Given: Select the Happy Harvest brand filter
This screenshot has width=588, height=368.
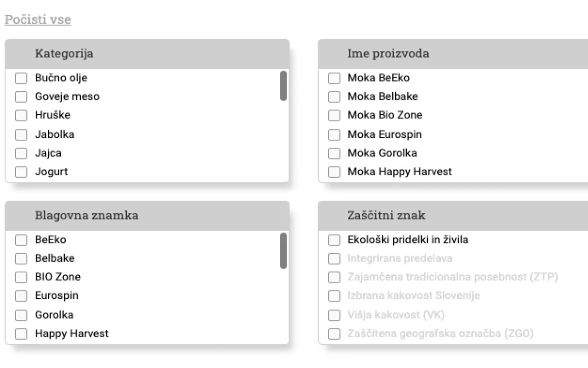Looking at the screenshot, I should (x=21, y=334).
